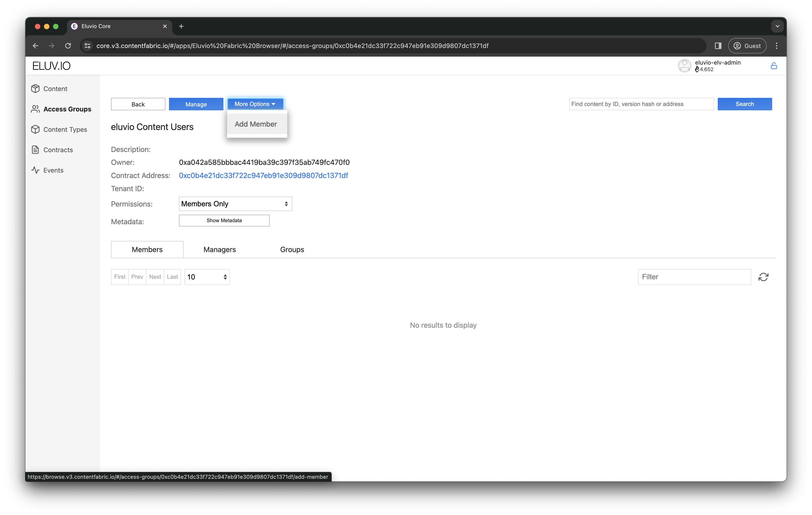Click the refresh members list icon
Screen dimensions: 812x515
click(x=764, y=277)
